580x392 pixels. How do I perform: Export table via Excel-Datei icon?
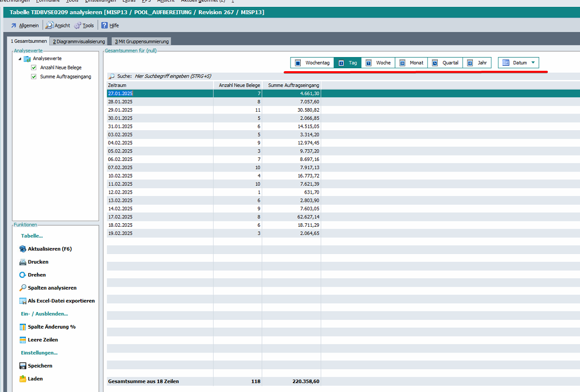click(23, 301)
